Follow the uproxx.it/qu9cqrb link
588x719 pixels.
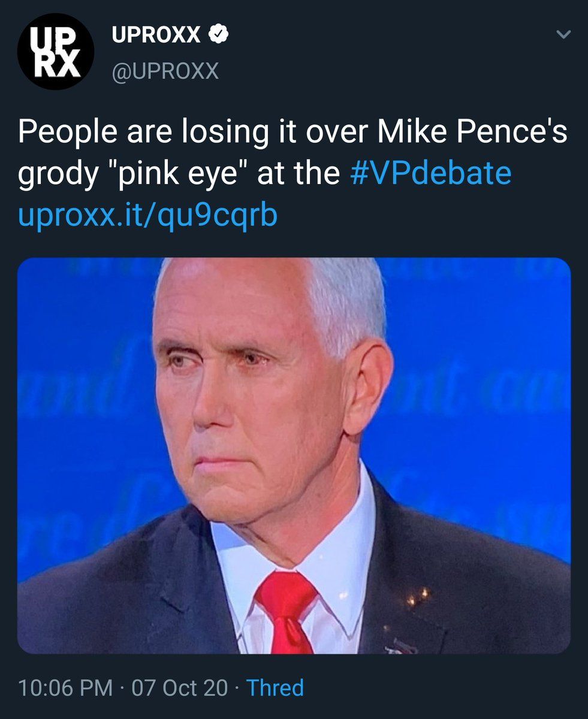click(x=147, y=215)
